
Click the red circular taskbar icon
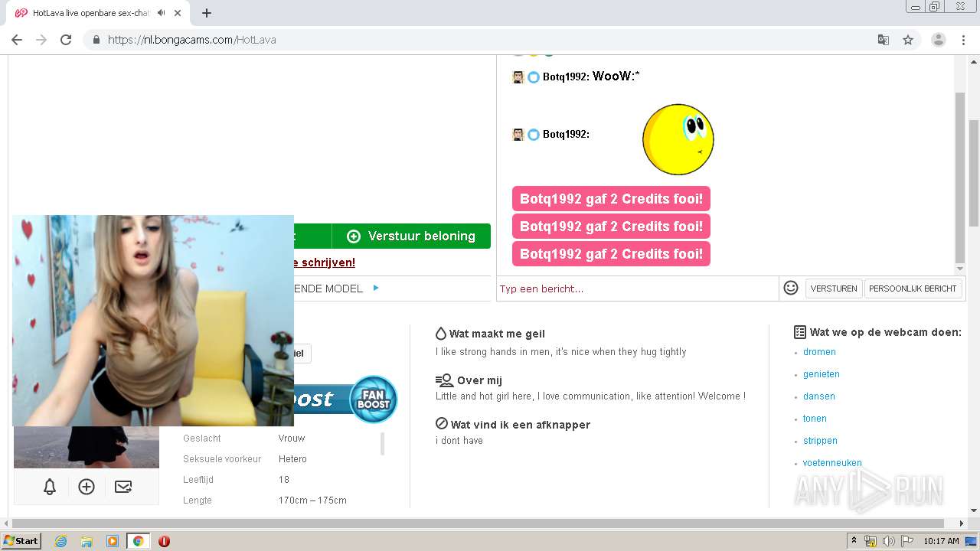coord(164,541)
